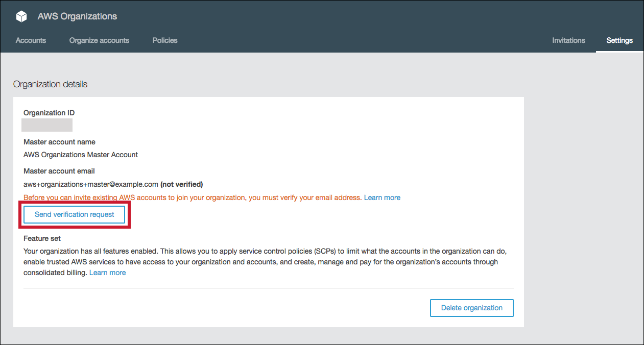Select the redacted Organization ID field

coord(46,125)
